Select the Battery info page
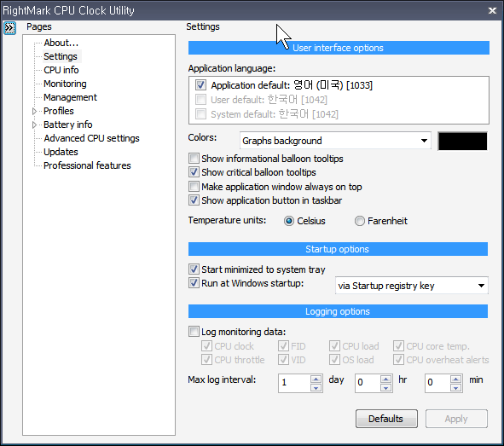 68,125
